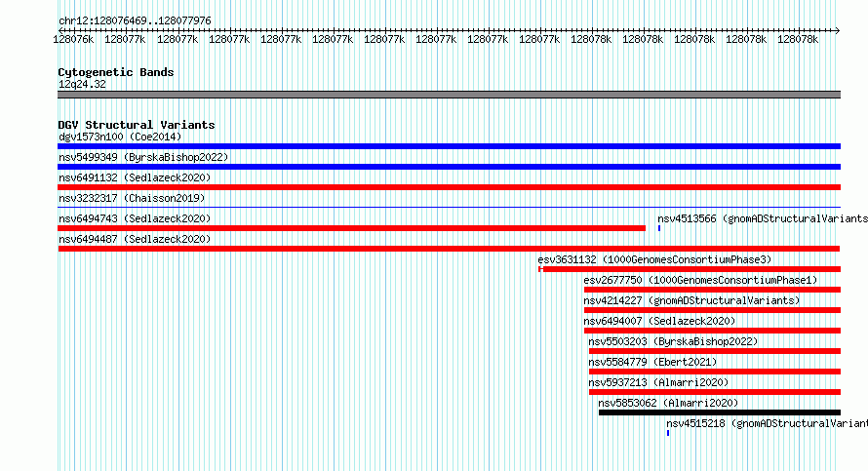Click the red bar under nsv5584779
Image resolution: width=868 pixels, height=471 pixels.
click(x=715, y=372)
